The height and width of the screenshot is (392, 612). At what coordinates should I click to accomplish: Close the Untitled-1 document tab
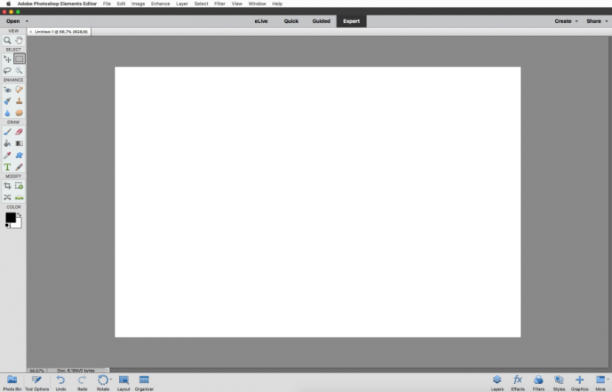(x=31, y=32)
